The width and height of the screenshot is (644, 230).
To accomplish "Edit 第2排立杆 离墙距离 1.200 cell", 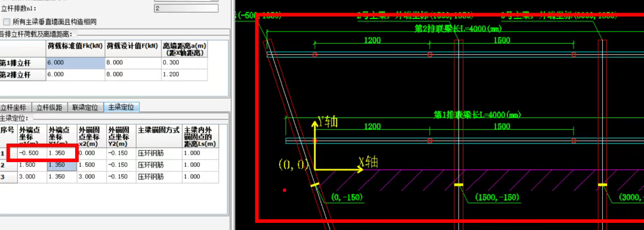I will click(x=184, y=74).
